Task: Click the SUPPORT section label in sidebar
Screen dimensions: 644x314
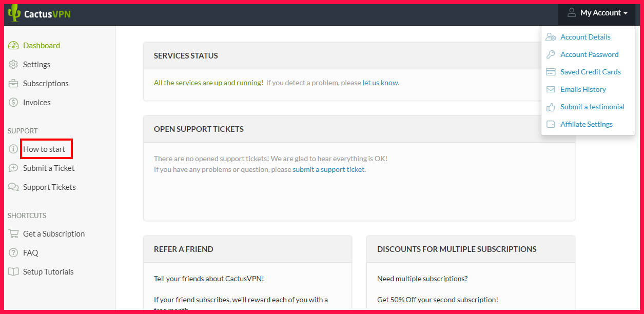Action: click(x=23, y=131)
